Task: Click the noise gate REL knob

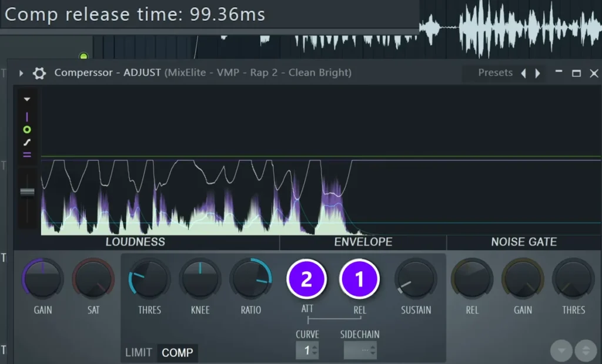Action: pyautogui.click(x=472, y=279)
